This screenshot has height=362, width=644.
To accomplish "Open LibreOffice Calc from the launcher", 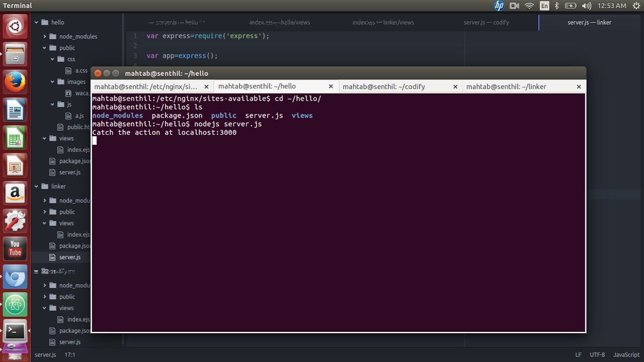I will [x=15, y=137].
